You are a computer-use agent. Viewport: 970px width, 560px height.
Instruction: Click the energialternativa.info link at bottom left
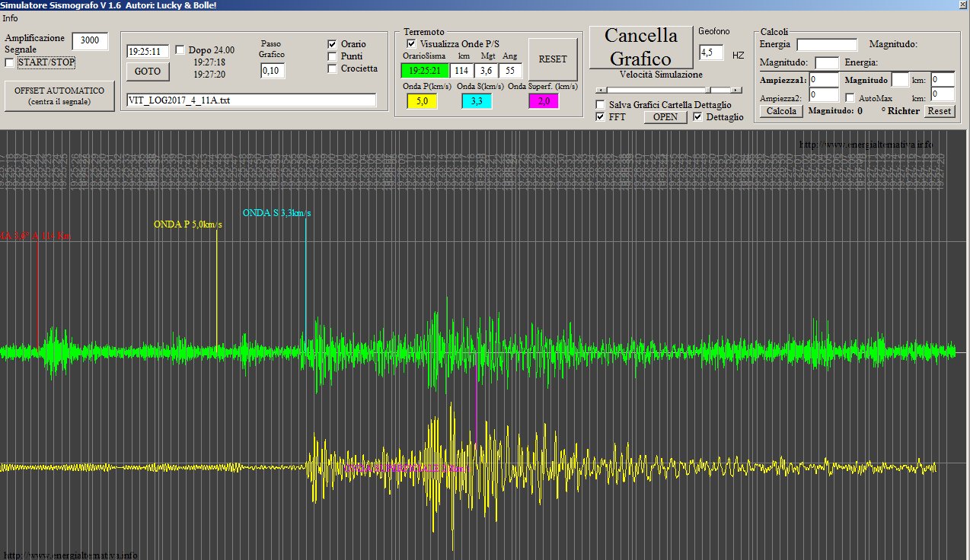click(71, 555)
